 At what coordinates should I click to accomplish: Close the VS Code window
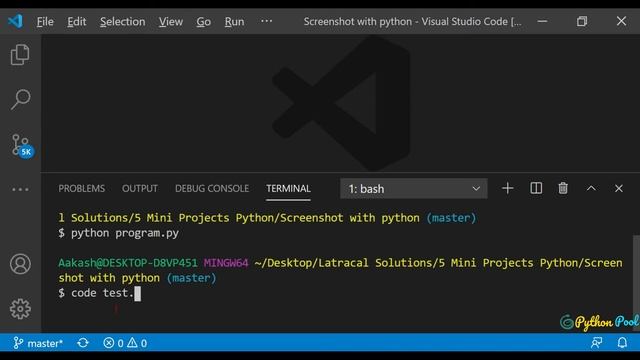[621, 21]
